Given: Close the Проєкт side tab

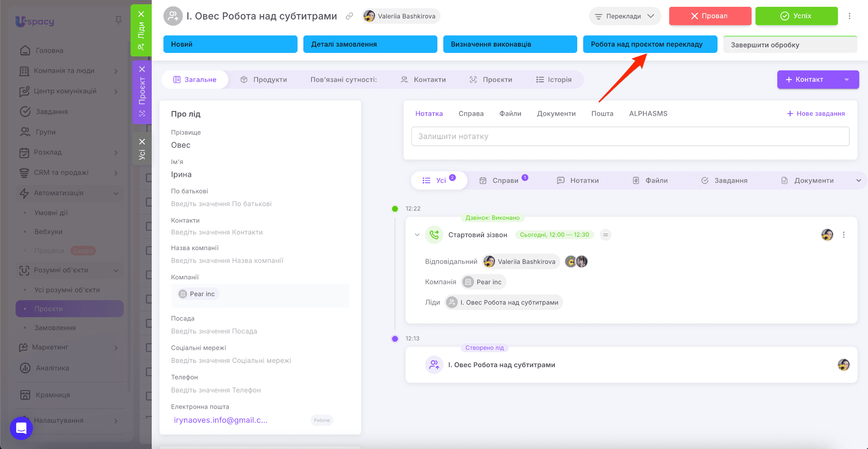Looking at the screenshot, I should click(x=142, y=69).
